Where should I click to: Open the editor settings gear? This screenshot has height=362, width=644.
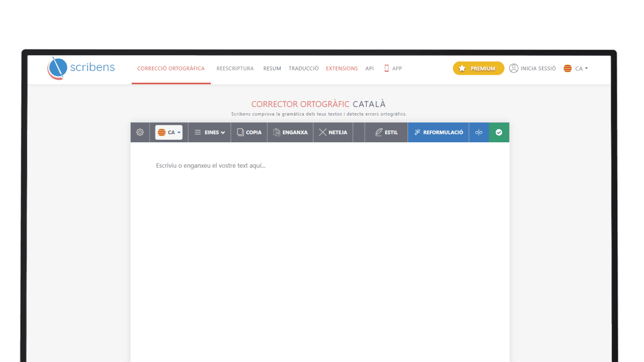pos(140,132)
